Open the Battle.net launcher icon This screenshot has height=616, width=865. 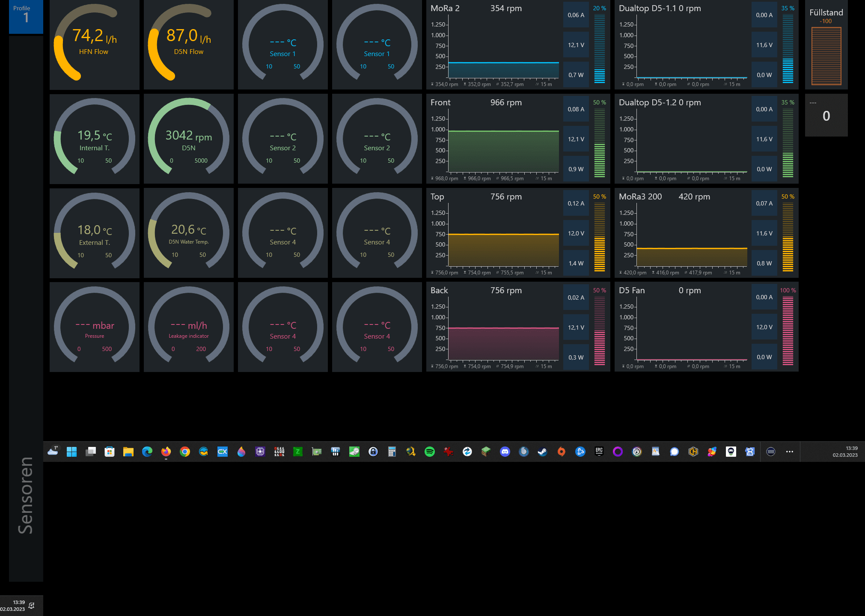(x=580, y=452)
